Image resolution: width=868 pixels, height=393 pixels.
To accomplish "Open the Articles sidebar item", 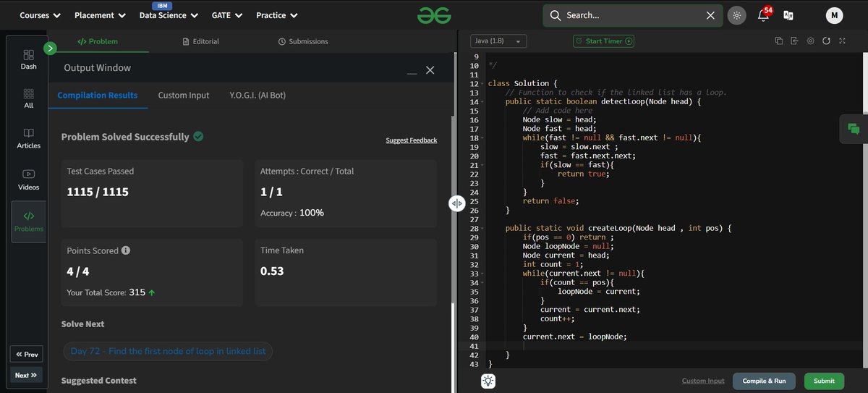I will point(29,138).
